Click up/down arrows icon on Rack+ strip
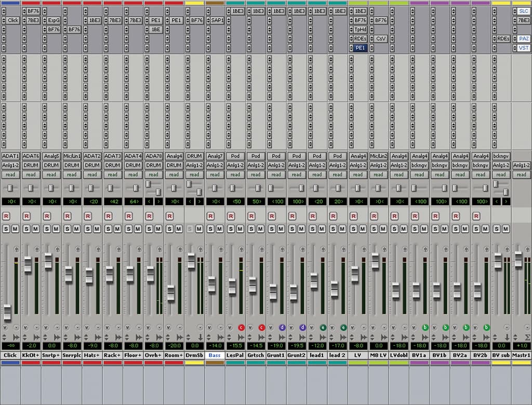The image size is (532, 405). coord(107,337)
